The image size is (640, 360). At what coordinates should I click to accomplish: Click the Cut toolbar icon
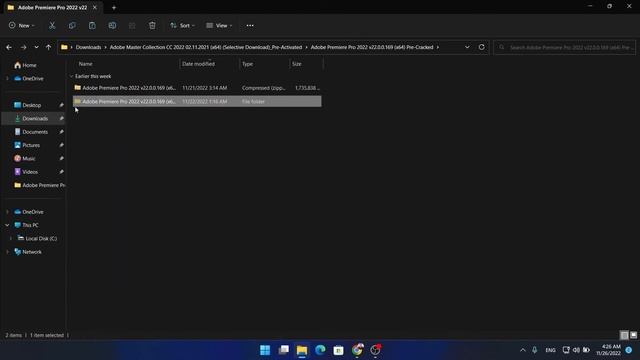point(52,25)
